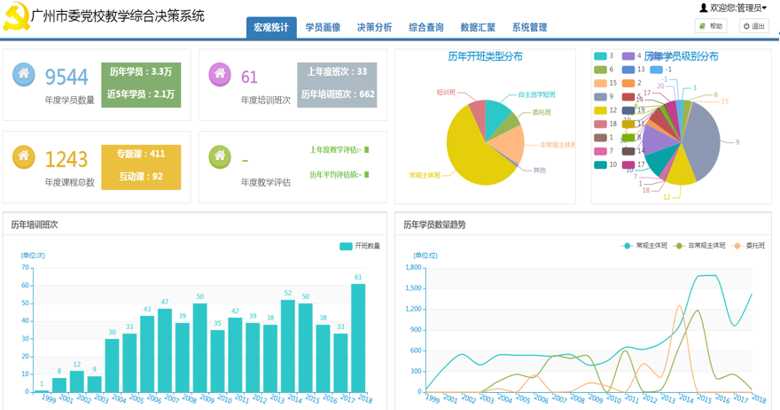The height and width of the screenshot is (410, 780).
Task: Click the blue home icon beside 年度学员数量
Action: 24,75
